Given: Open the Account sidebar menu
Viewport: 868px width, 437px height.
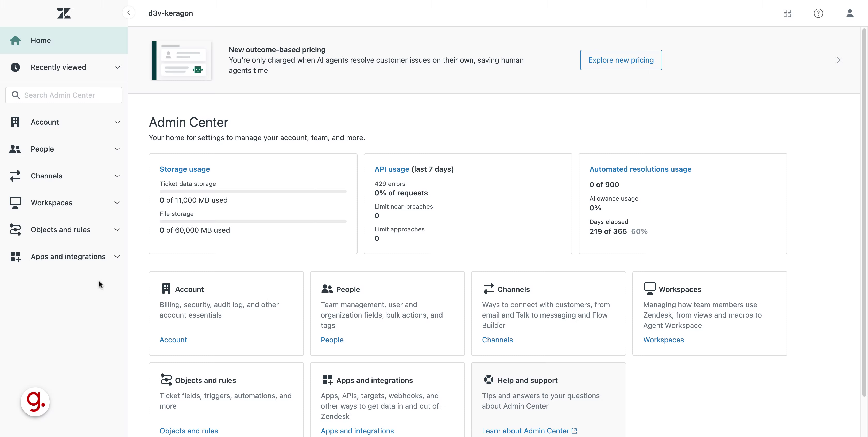Looking at the screenshot, I should (64, 122).
